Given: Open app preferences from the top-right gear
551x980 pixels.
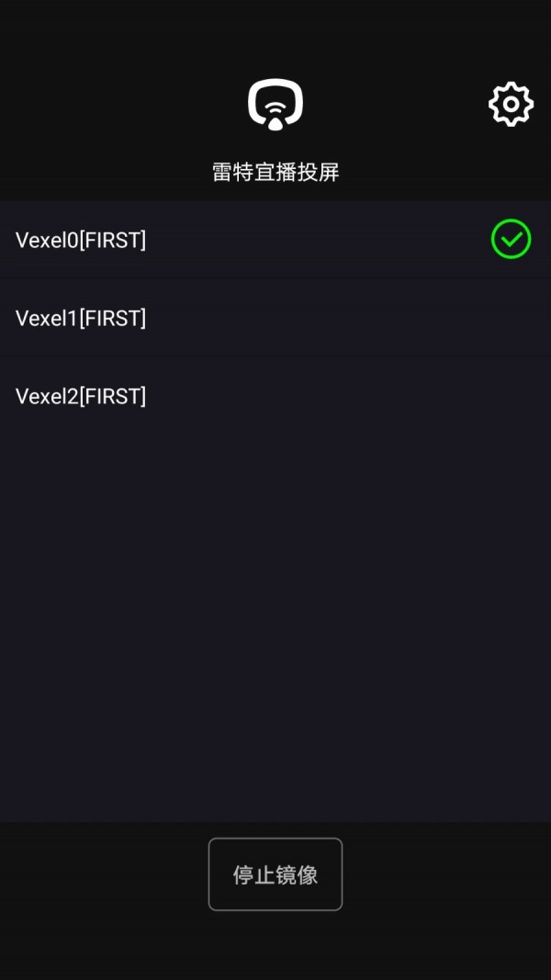Looking at the screenshot, I should pos(511,105).
